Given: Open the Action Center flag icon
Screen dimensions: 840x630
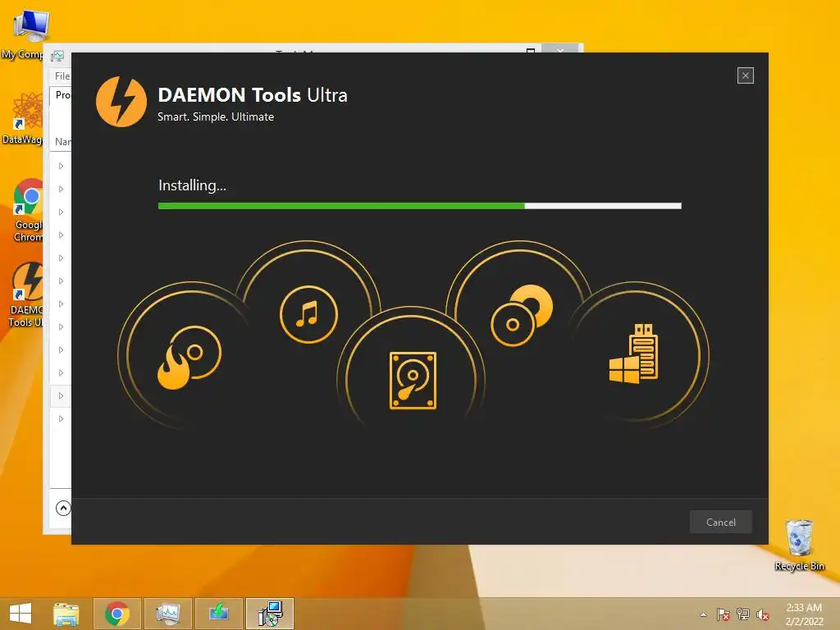Looking at the screenshot, I should (724, 614).
